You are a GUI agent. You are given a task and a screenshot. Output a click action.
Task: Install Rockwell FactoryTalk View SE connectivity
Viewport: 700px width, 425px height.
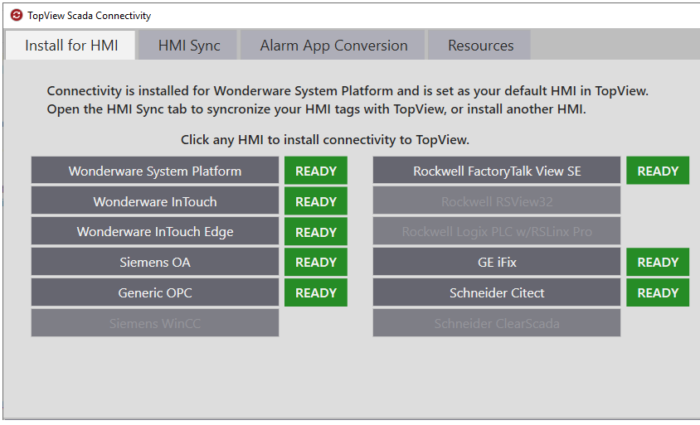[x=496, y=171]
